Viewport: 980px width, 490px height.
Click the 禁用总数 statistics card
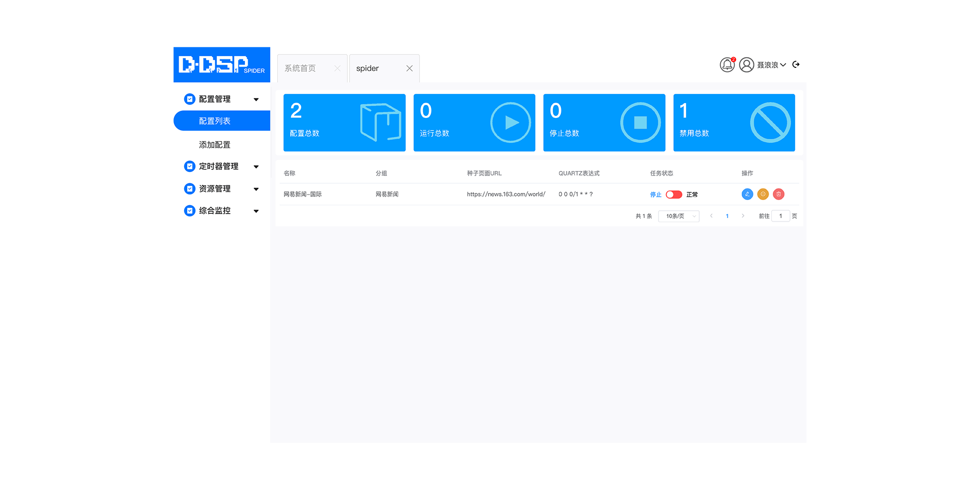click(x=734, y=122)
